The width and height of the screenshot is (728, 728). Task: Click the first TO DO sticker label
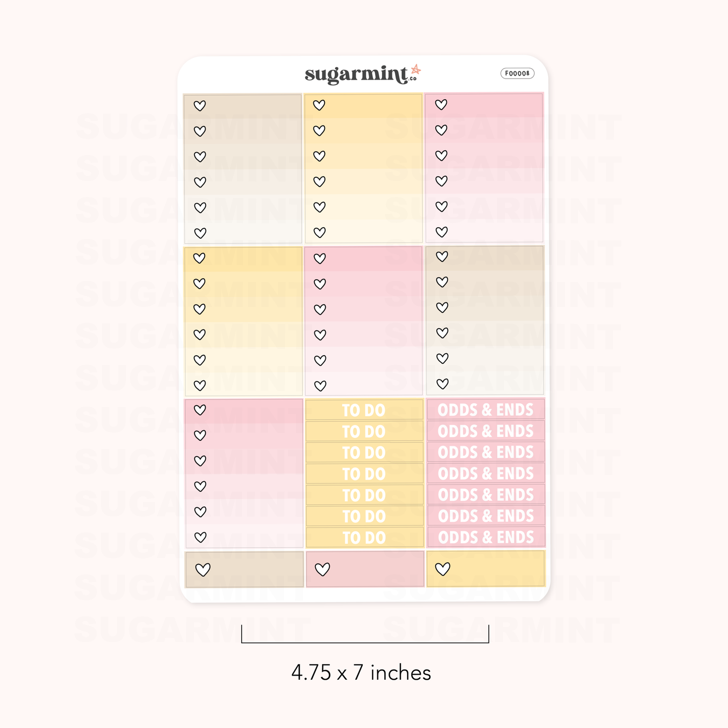click(364, 410)
